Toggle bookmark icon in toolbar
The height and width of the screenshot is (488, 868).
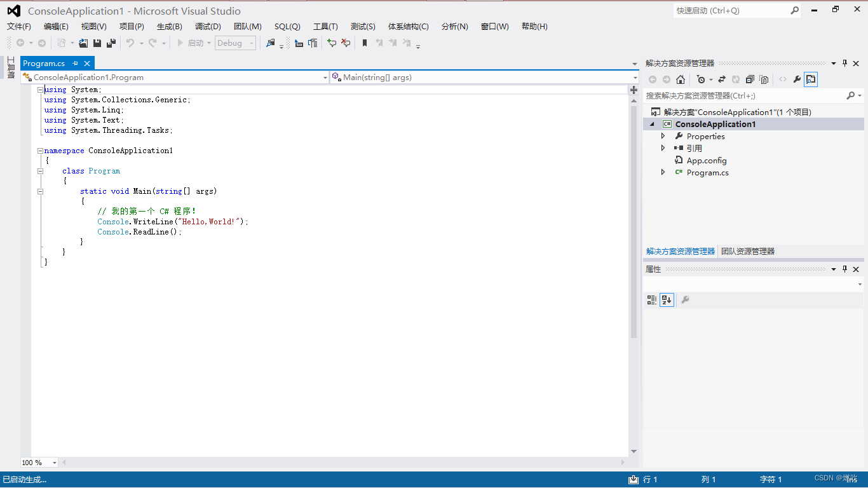(365, 43)
